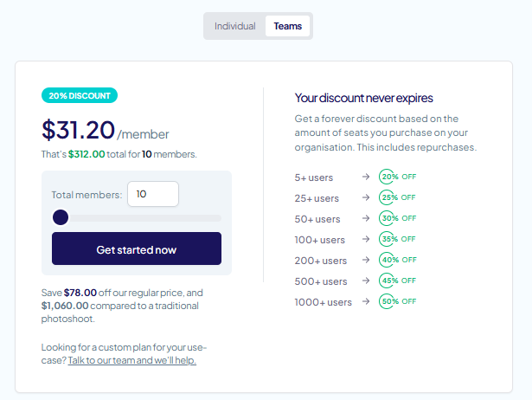Click the 35% OFF circle badge
532x400 pixels.
click(x=388, y=239)
